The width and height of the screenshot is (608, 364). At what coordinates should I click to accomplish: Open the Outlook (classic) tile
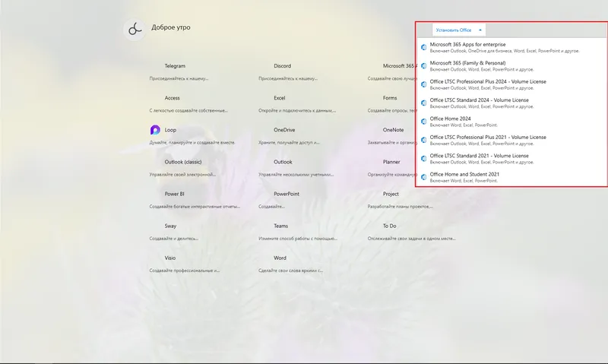coord(182,168)
